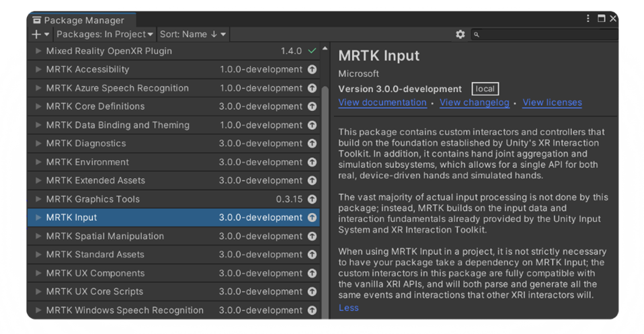Expand MRTK UX Core Scripts arrow
The height and width of the screenshot is (334, 644).
tap(38, 292)
